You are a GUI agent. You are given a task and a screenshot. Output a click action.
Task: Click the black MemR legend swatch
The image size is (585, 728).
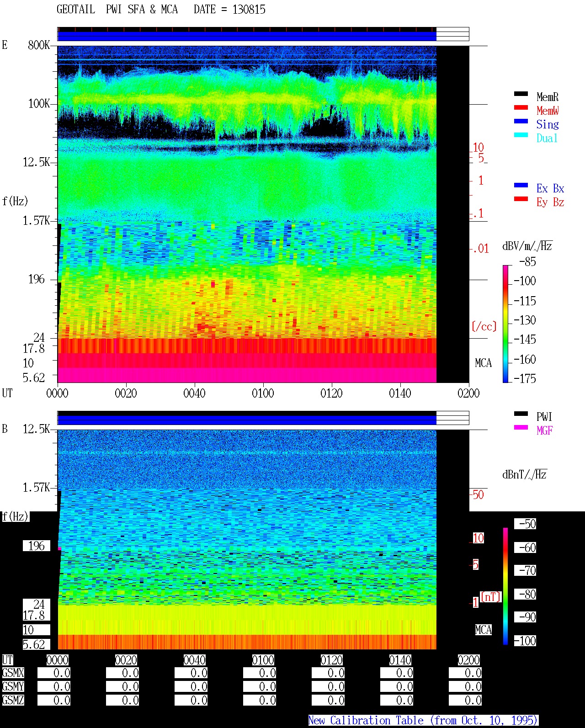521,94
